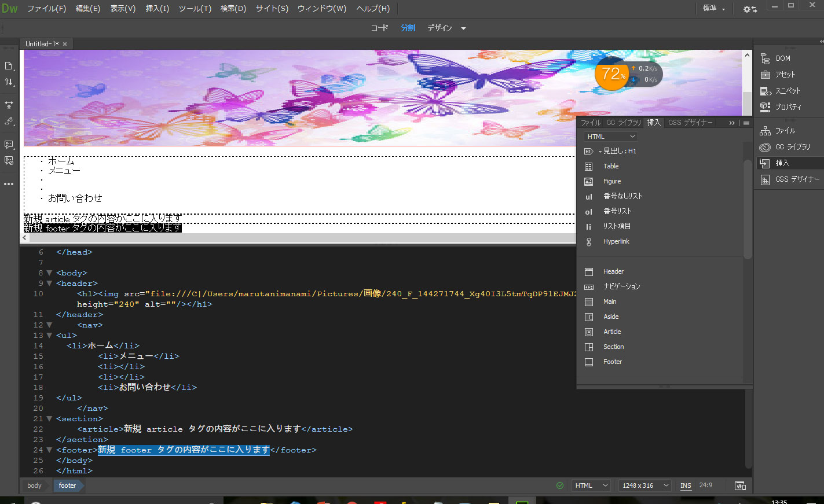This screenshot has height=504, width=824.
Task: Toggle the INS insert mode indicator
Action: (x=686, y=485)
